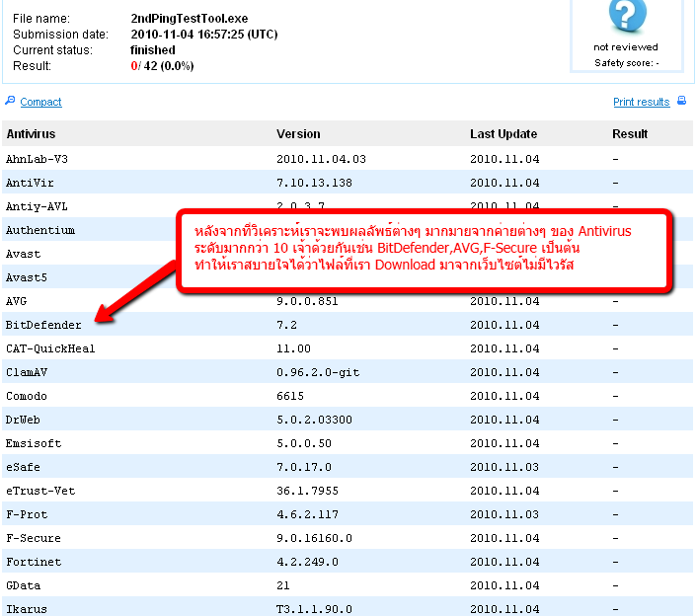Select the Comodo antivirus name
This screenshot has width=697, height=616.
(27, 396)
